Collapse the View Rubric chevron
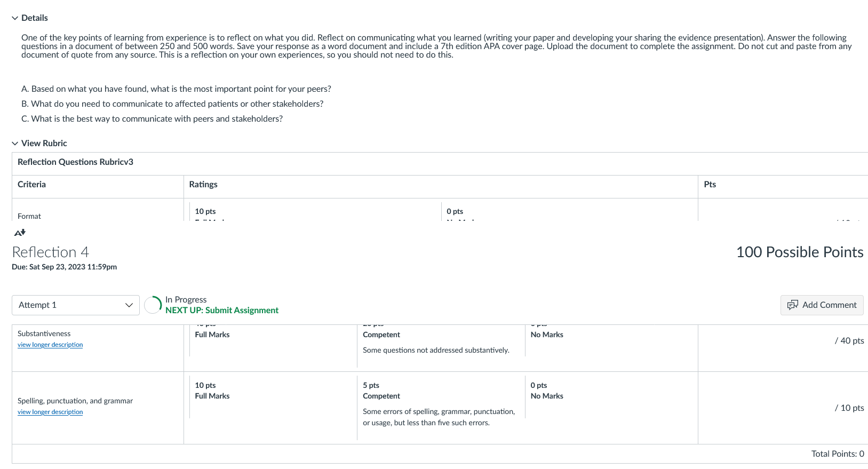The height and width of the screenshot is (469, 868). point(15,144)
